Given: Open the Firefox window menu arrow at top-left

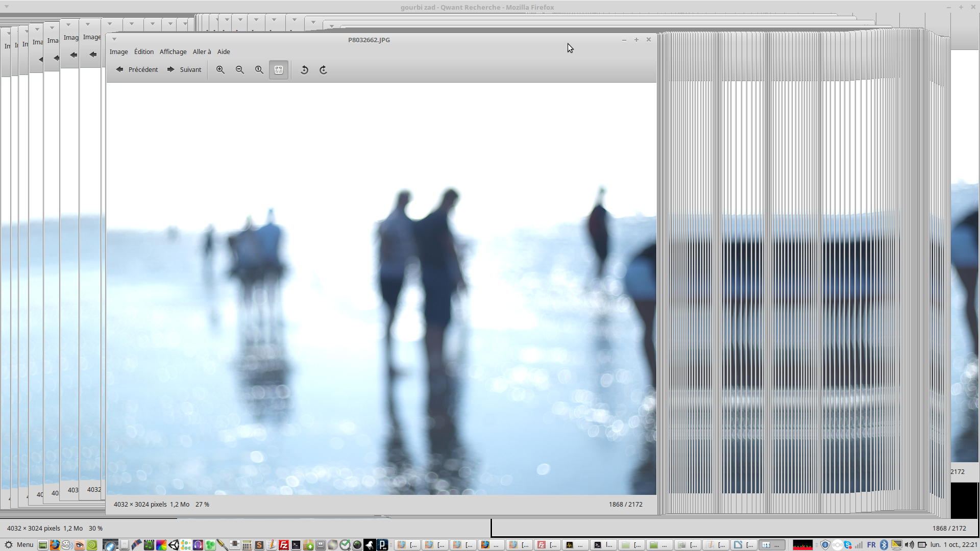Looking at the screenshot, I should 6,7.
